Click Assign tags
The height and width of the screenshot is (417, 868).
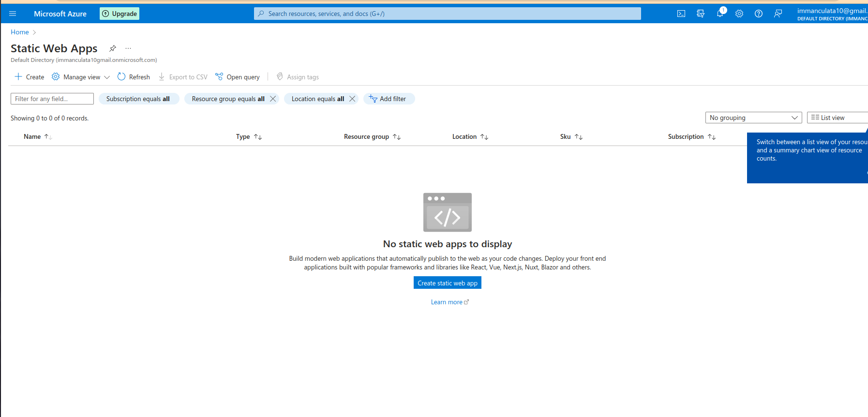coord(298,77)
